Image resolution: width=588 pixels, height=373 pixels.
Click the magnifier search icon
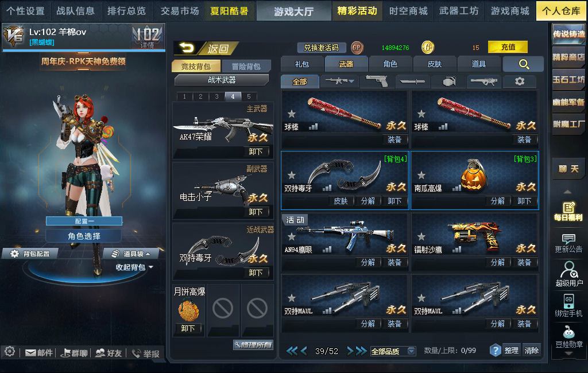click(x=524, y=64)
